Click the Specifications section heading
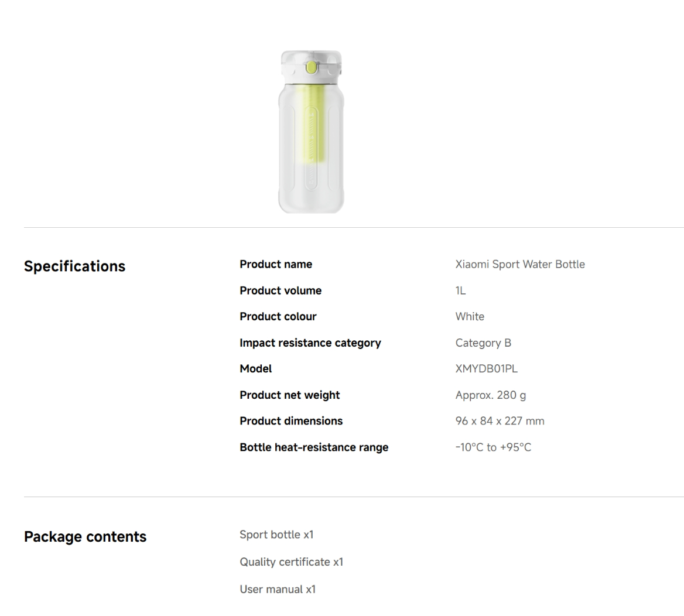This screenshot has width=684, height=616. tap(74, 266)
